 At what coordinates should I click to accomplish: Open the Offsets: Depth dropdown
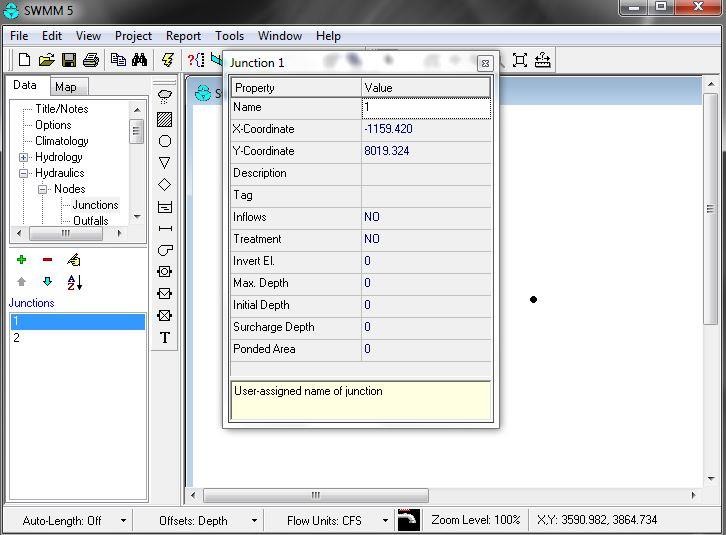[x=254, y=521]
